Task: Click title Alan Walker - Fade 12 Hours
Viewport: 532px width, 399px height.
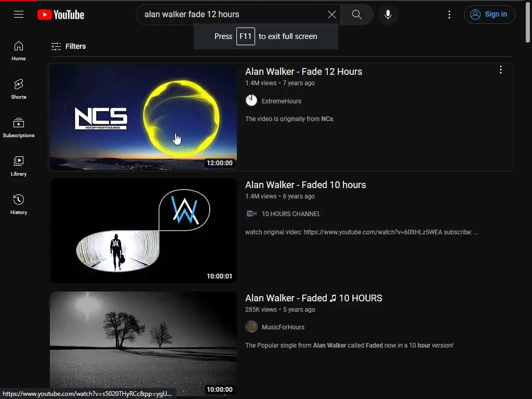Action: (303, 72)
